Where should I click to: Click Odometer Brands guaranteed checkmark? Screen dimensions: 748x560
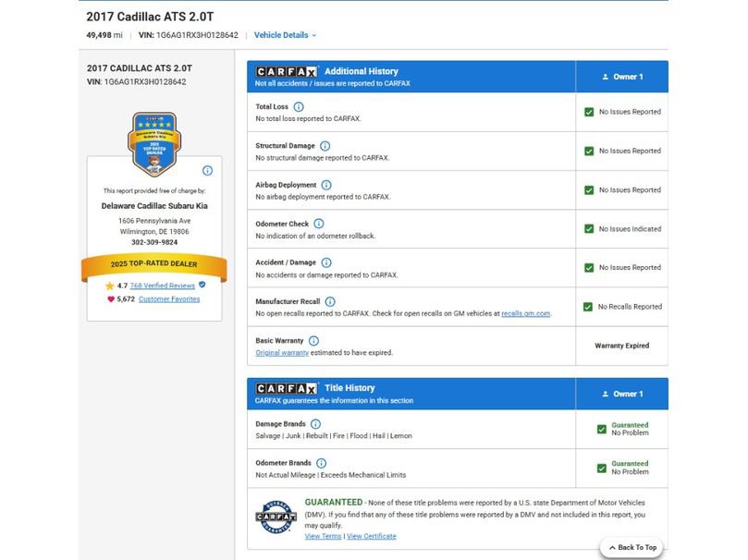point(602,468)
